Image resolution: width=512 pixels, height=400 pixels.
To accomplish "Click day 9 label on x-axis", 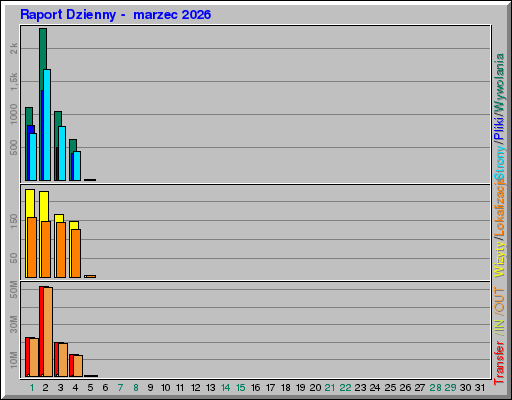I will click(150, 388).
